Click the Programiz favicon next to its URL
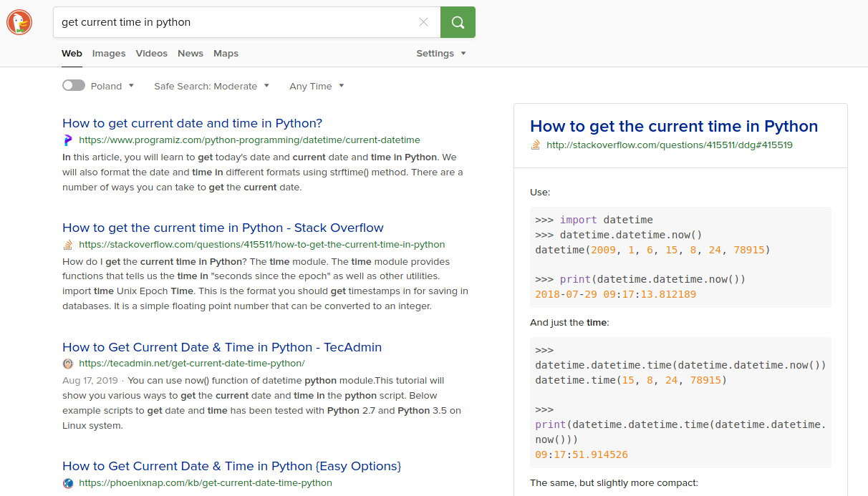 click(68, 140)
